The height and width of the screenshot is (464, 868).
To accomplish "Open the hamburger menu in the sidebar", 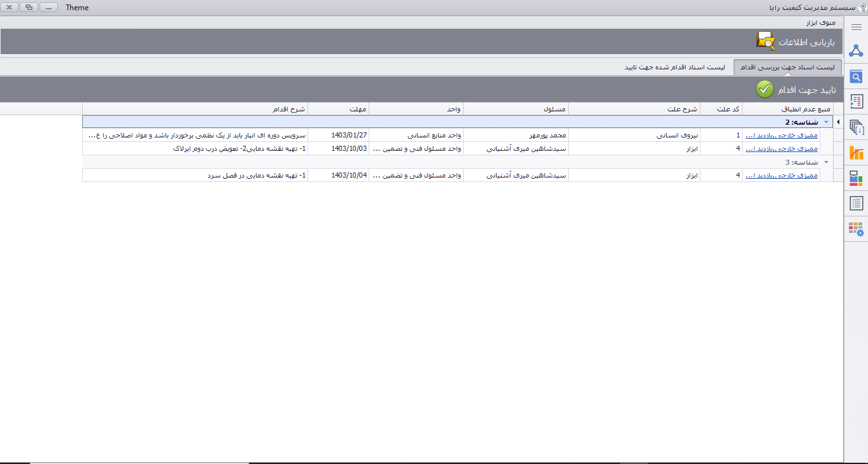I will point(856,27).
